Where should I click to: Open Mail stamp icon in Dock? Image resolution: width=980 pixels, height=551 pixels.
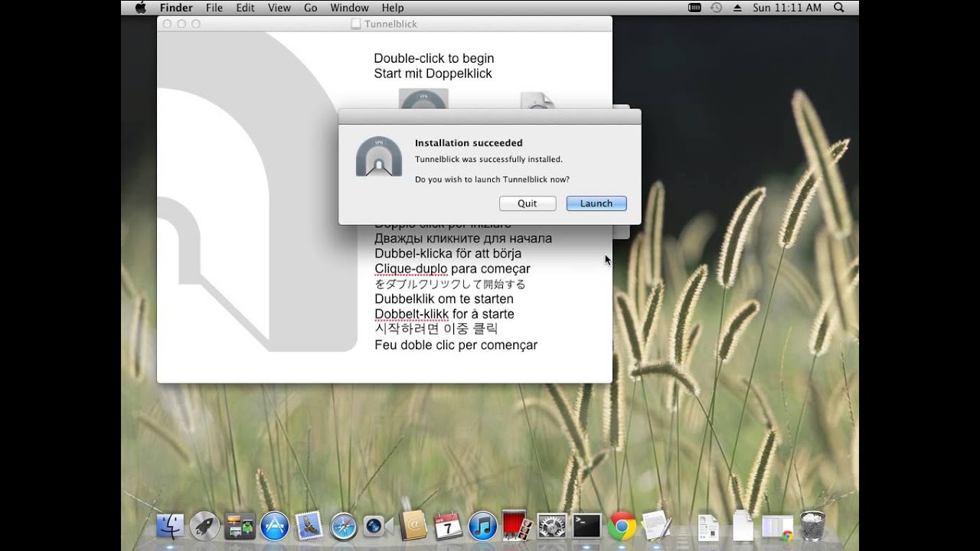click(309, 526)
